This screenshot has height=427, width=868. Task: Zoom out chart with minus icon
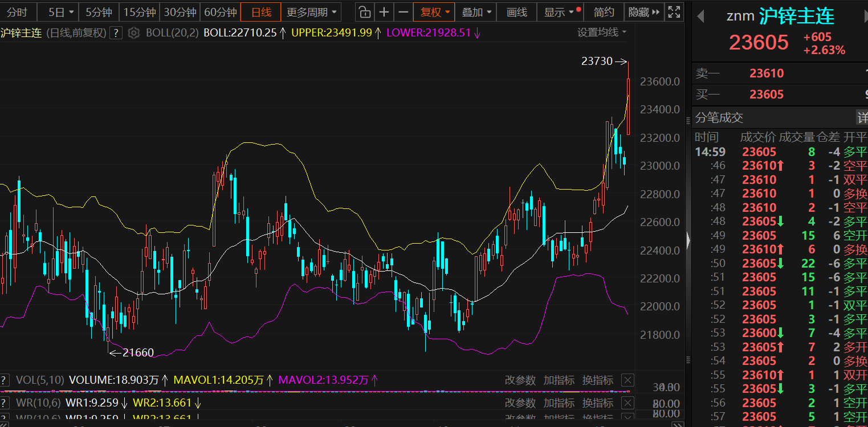tap(403, 12)
